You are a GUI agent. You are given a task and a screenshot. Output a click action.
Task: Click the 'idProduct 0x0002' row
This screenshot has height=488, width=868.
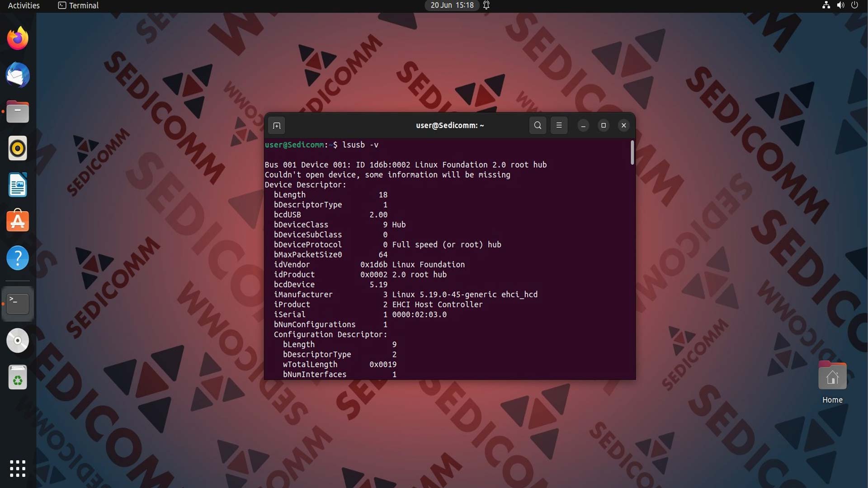pos(360,274)
